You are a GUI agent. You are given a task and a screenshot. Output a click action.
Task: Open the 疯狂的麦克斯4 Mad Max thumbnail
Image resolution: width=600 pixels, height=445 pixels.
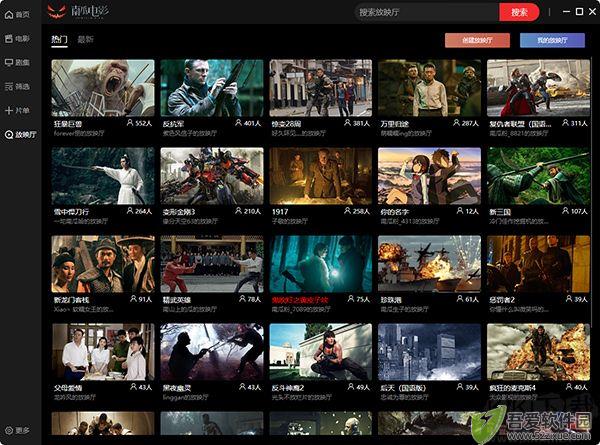tap(538, 352)
